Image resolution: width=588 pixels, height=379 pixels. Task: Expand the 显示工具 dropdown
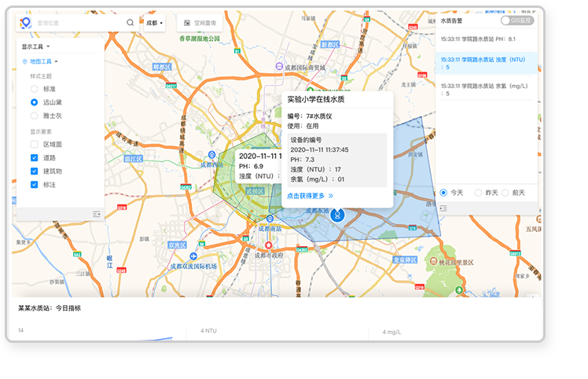[35, 46]
